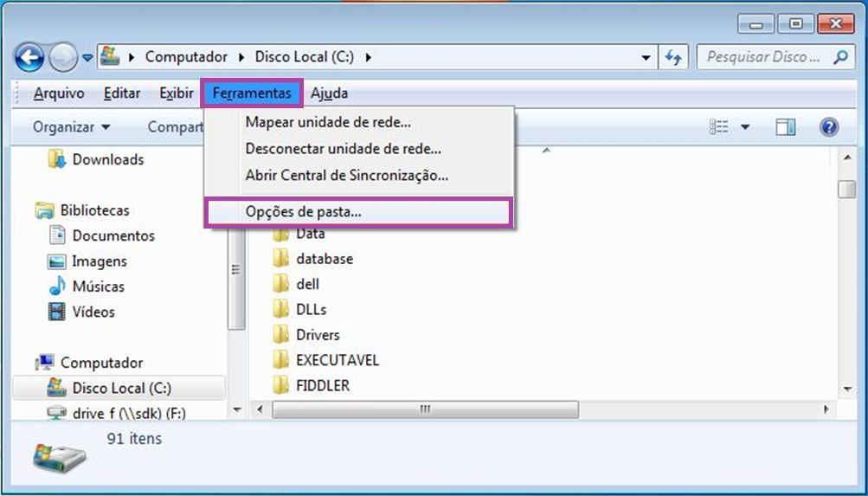Open the Organizar dropdown button
The width and height of the screenshot is (868, 496).
[72, 127]
